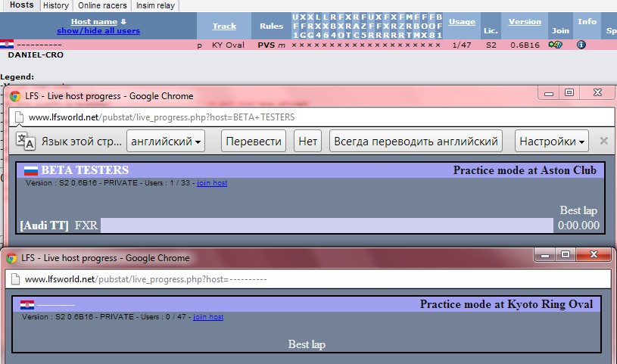Click the 1/47 usage cell
This screenshot has width=617, height=364.
click(462, 45)
